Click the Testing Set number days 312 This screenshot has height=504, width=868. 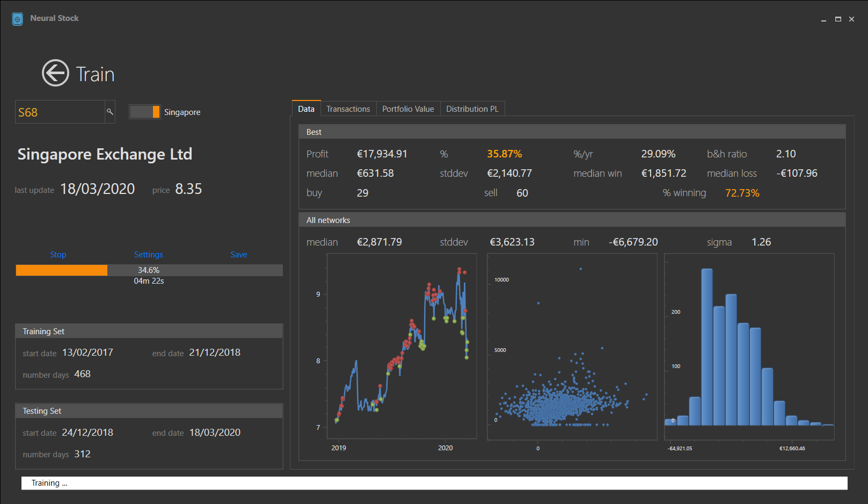point(82,454)
